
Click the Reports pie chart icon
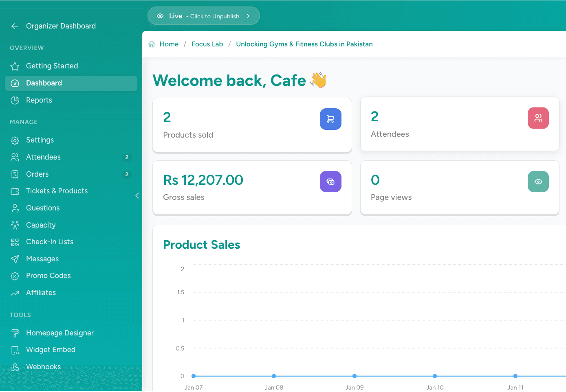pyautogui.click(x=15, y=100)
